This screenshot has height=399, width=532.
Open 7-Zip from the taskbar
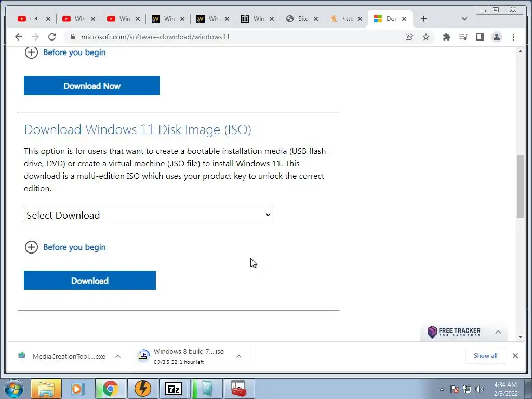pos(174,389)
